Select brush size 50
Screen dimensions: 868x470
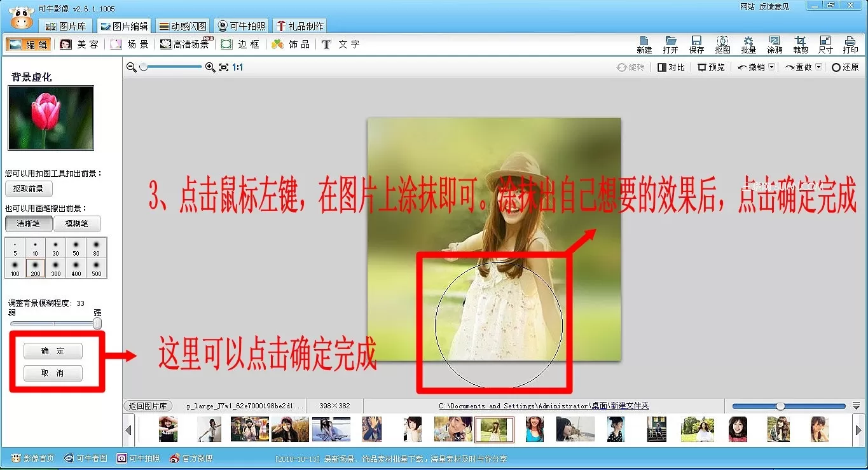(76, 248)
